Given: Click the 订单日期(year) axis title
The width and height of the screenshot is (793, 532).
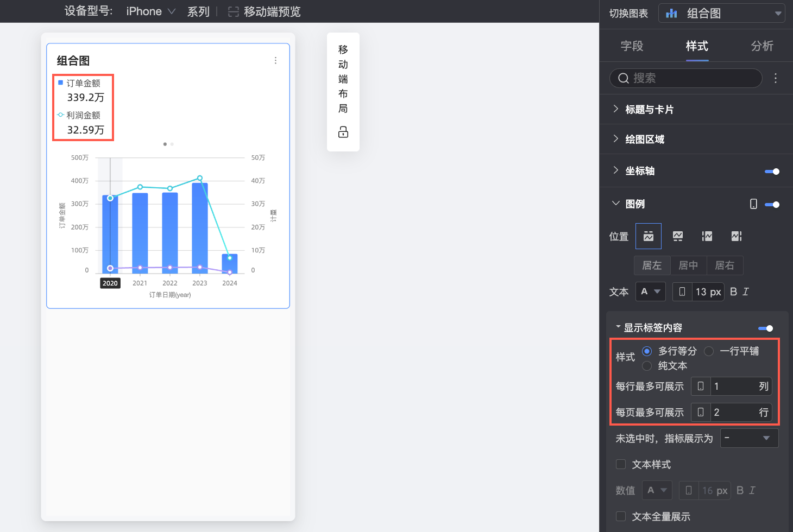Looking at the screenshot, I should tap(170, 295).
